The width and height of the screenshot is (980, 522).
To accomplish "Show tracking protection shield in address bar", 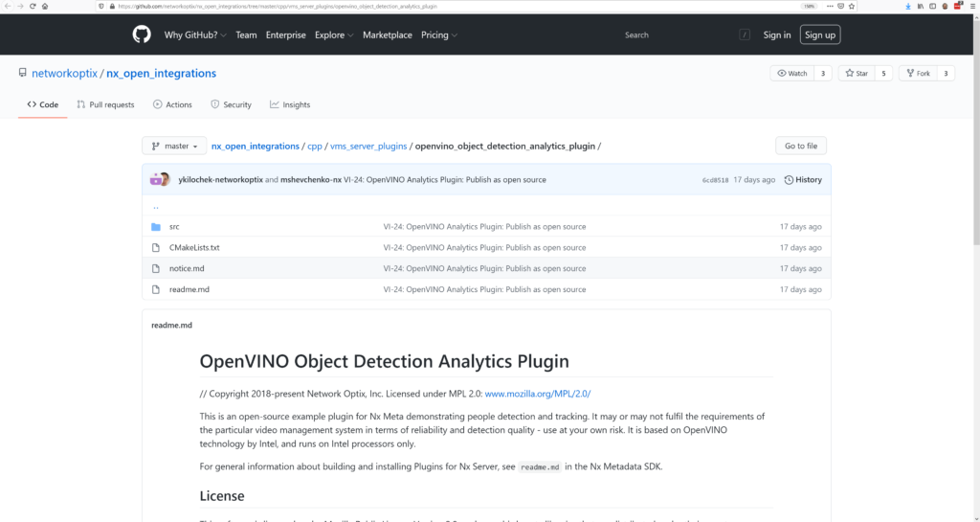I will (x=101, y=7).
